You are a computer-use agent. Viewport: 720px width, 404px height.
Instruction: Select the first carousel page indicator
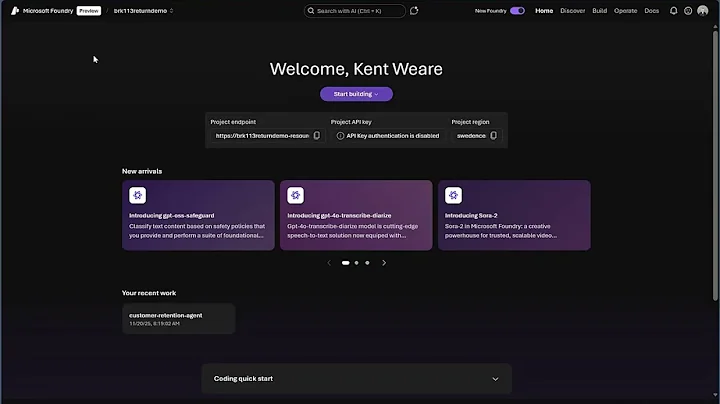coord(345,263)
